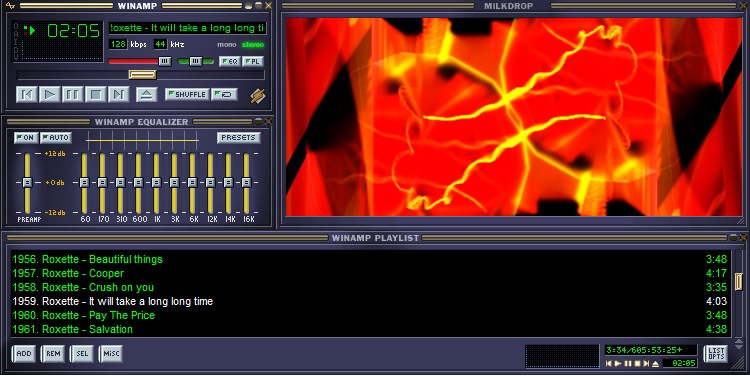Select playlist entry Roxette - Beautiful things
This screenshot has height=376, width=750.
[x=369, y=259]
